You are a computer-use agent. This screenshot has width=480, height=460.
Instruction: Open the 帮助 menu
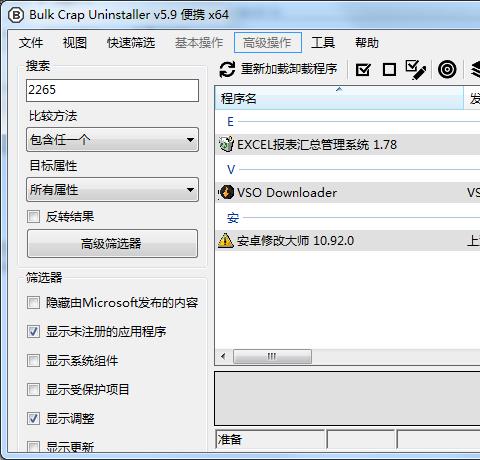367,43
